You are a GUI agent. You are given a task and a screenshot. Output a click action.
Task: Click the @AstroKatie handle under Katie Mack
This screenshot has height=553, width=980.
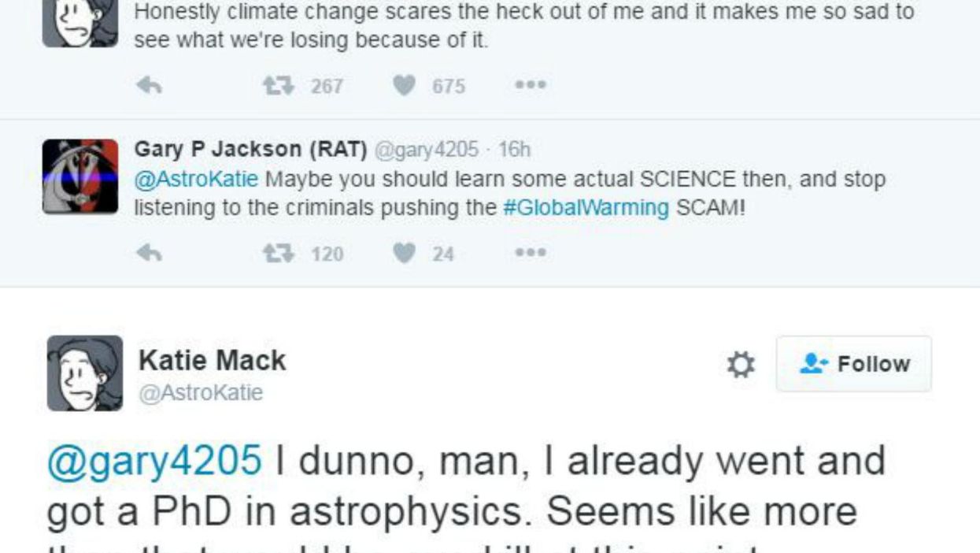click(x=201, y=392)
